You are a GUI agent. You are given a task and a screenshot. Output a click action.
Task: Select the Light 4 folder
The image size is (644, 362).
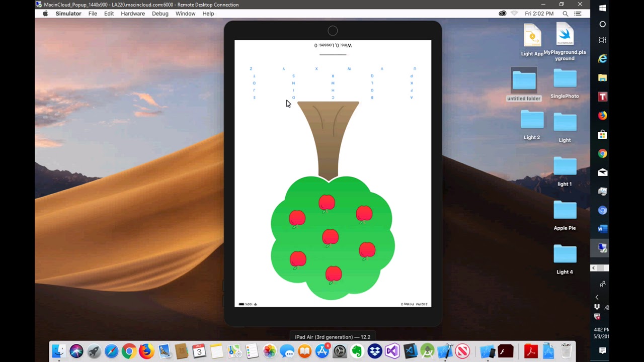565,260
